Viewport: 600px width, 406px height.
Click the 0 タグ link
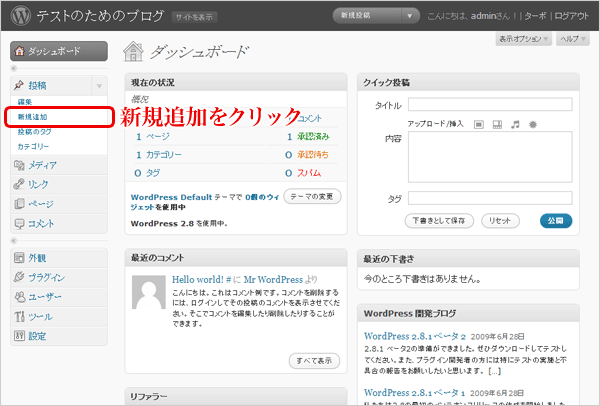(x=147, y=173)
